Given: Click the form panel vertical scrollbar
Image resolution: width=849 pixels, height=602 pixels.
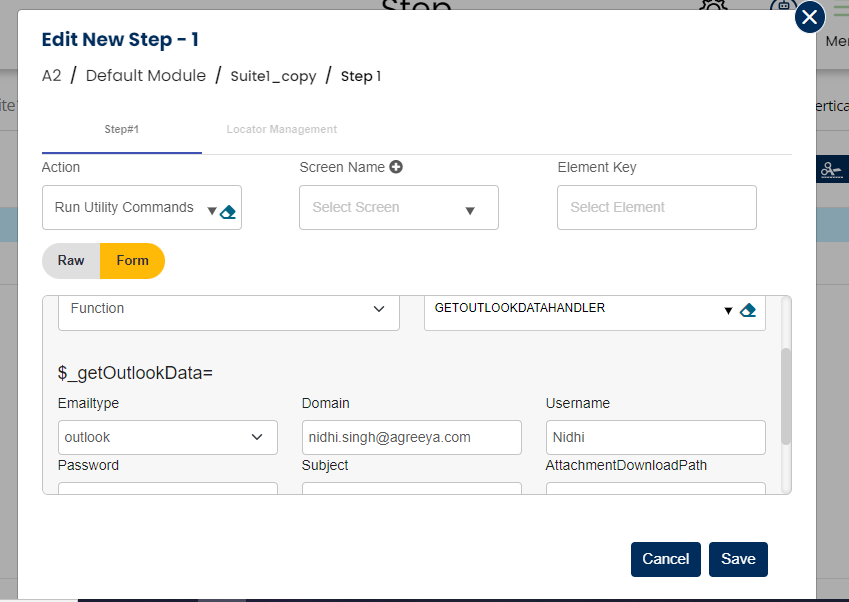Looking at the screenshot, I should click(786, 395).
